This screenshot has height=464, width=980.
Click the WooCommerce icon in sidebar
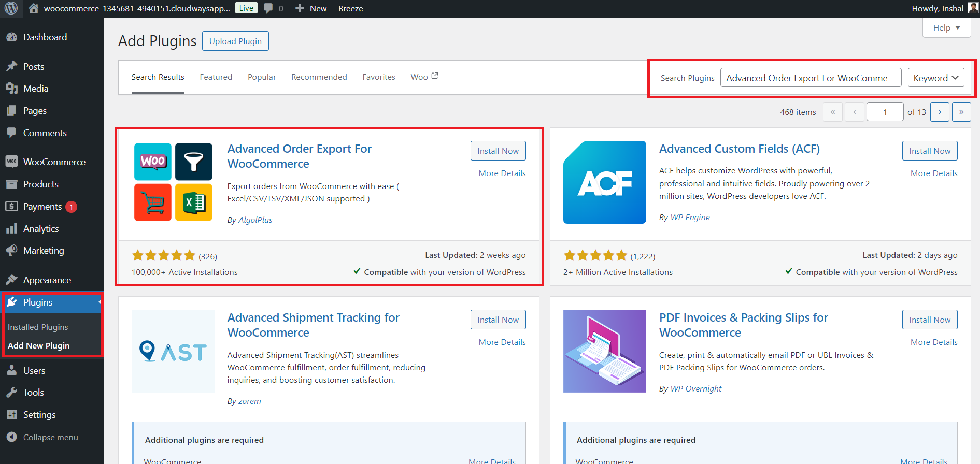pos(11,162)
